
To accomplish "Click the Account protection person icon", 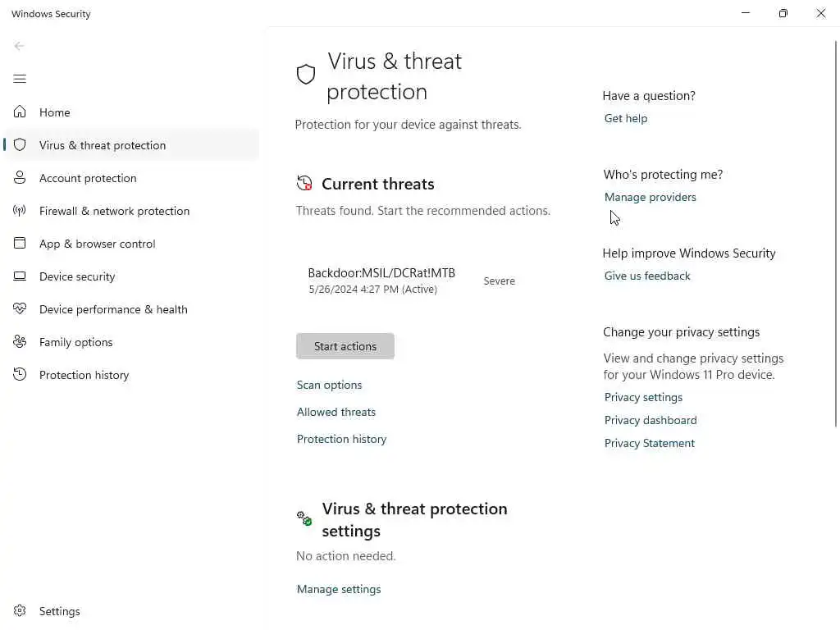I will 20,178.
